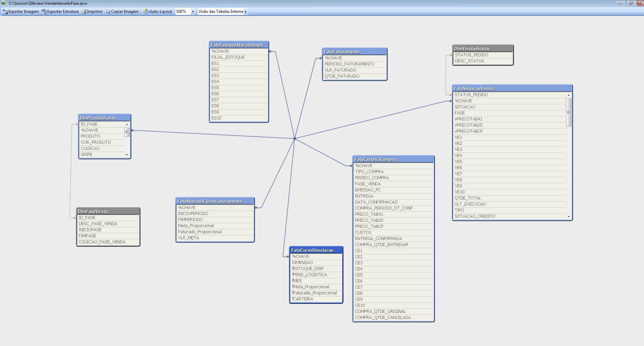Click COLECAO_FASE_VENDA field
Image resolution: width=644 pixels, height=346 pixels.
(x=108, y=242)
